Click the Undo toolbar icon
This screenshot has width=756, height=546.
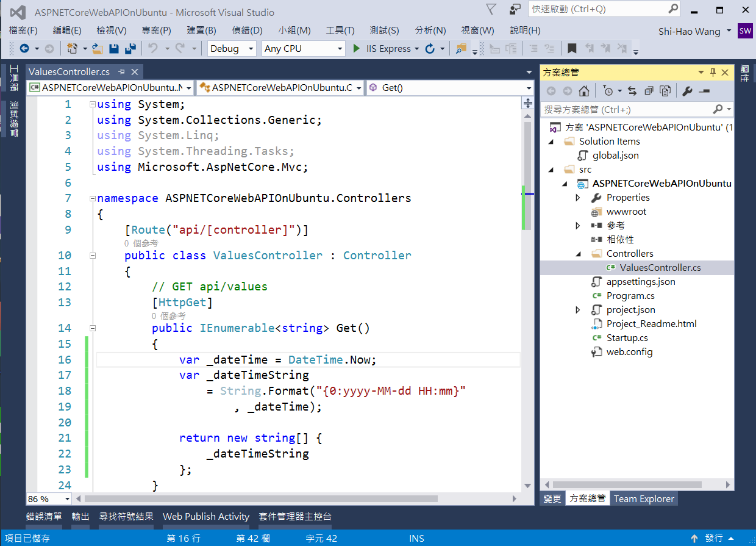[x=152, y=49]
